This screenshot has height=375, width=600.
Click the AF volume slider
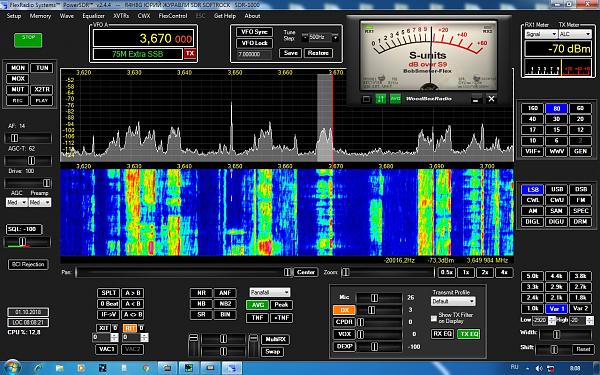(x=28, y=138)
